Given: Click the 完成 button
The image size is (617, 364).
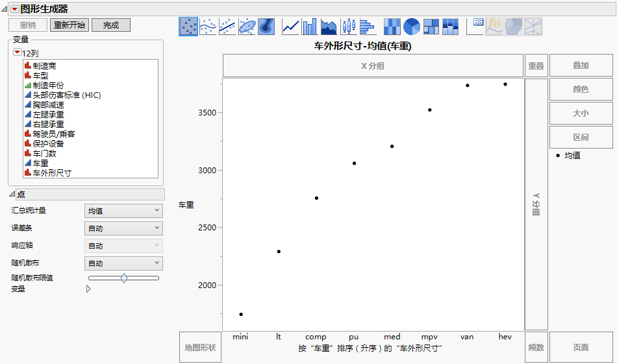Looking at the screenshot, I should (111, 25).
